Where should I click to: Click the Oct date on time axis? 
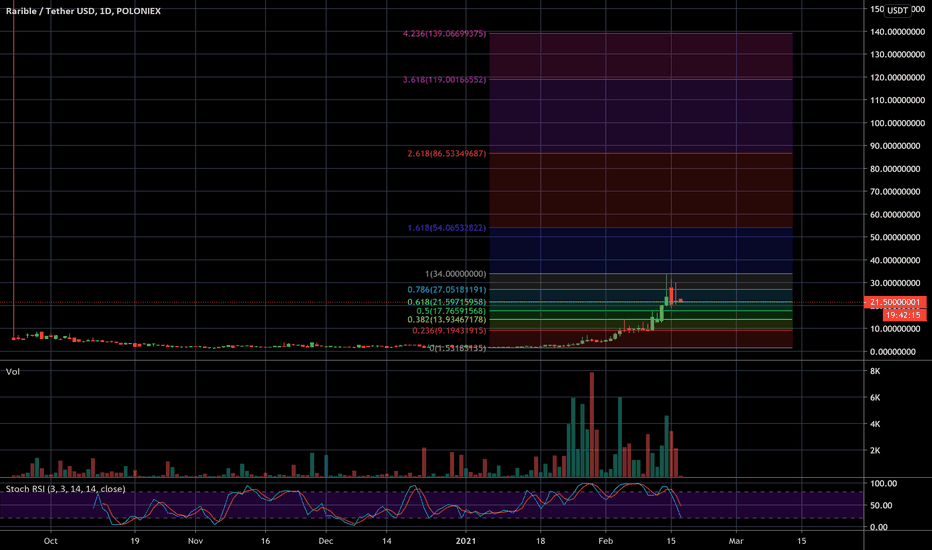pos(51,541)
